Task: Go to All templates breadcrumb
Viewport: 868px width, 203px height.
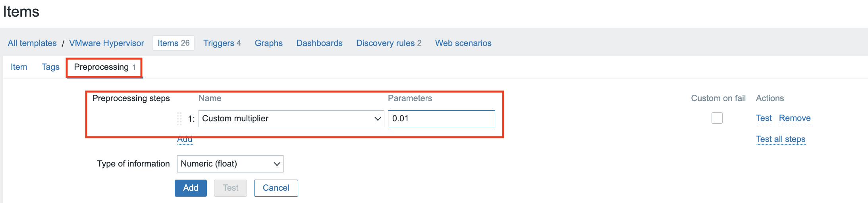Action: (32, 43)
